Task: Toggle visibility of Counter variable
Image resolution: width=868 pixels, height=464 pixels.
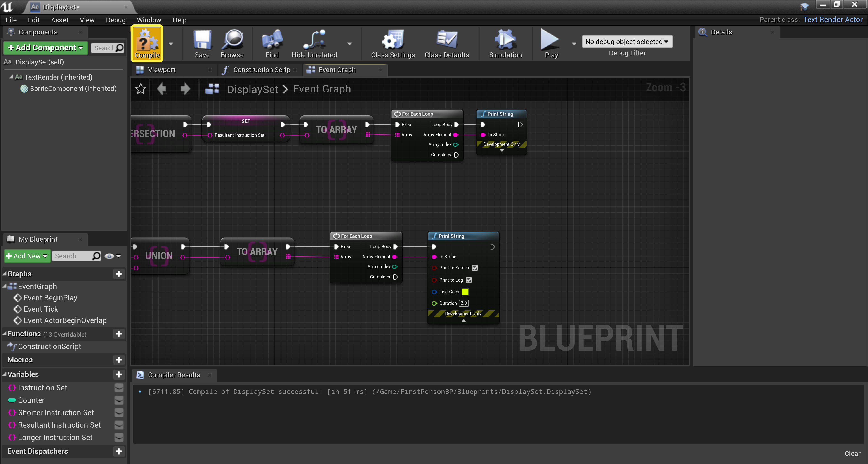Action: (x=119, y=400)
